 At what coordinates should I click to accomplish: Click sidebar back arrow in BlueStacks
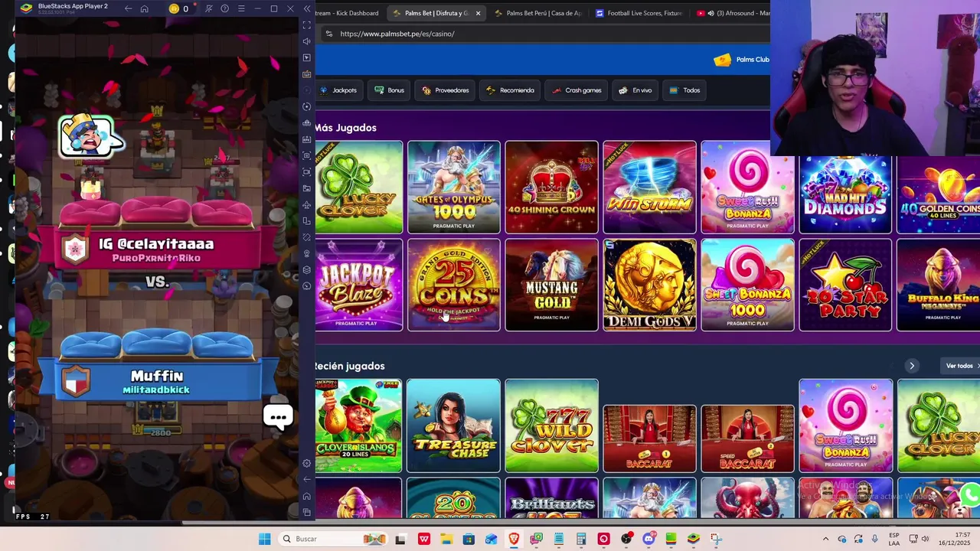[307, 479]
